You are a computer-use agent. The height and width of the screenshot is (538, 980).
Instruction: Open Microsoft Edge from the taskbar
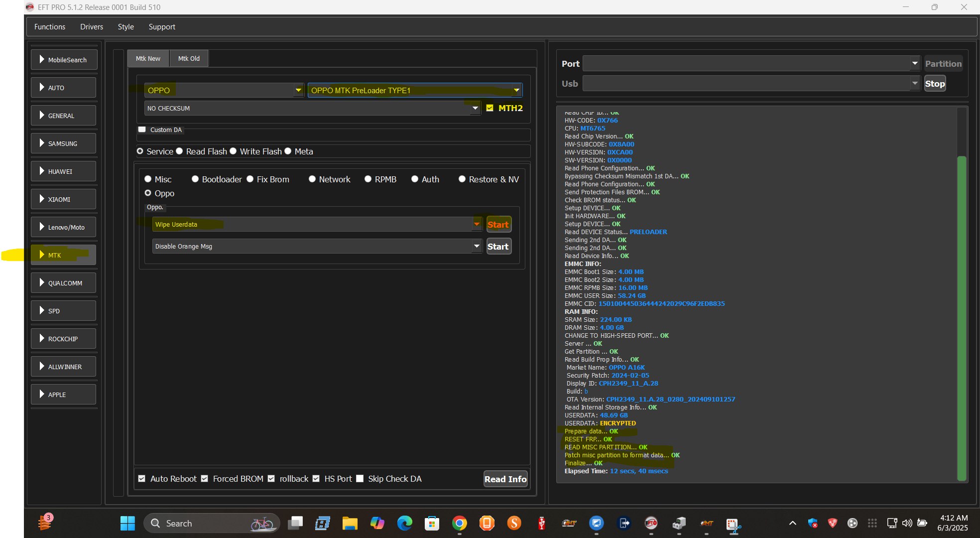pos(404,523)
